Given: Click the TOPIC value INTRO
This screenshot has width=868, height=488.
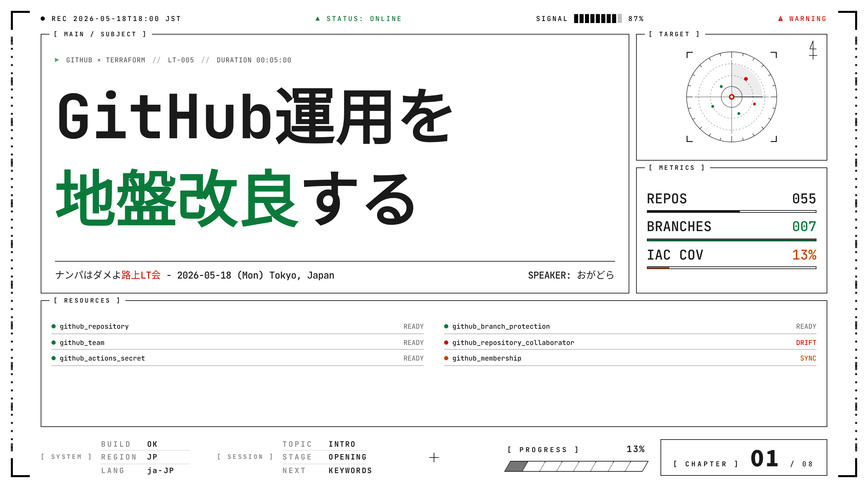Looking at the screenshot, I should pyautogui.click(x=342, y=444).
